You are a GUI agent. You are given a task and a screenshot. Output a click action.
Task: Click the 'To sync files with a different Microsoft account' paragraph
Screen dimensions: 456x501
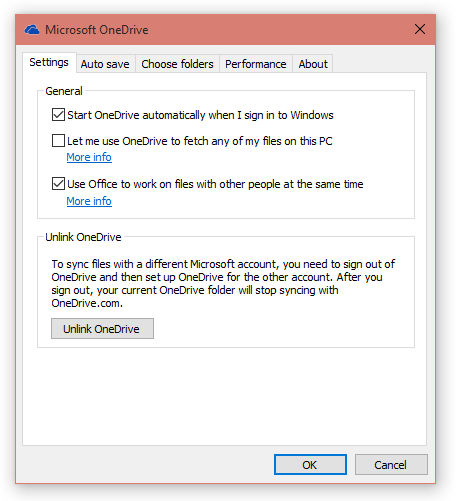click(x=223, y=283)
